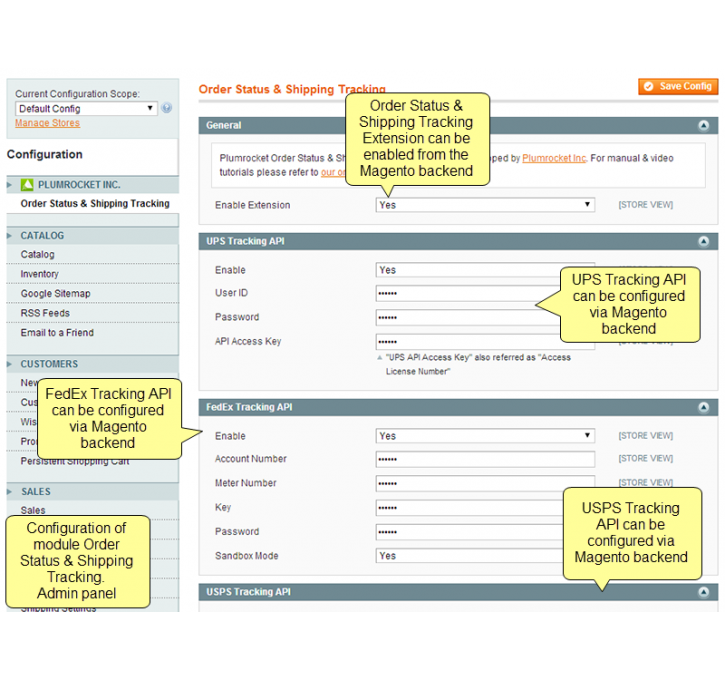
Task: Open the Current Configuration Scope dropdown
Action: 86,109
